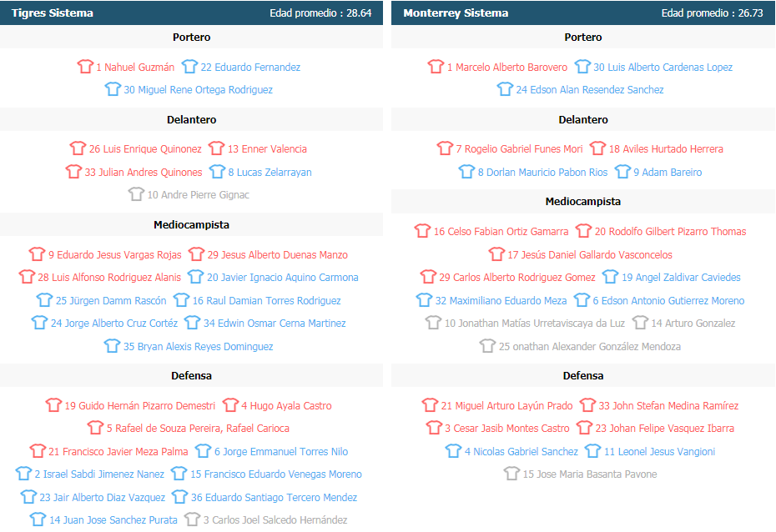Open Miguel Arturo Layún Prado link
Screen dimensions: 776x532
click(x=506, y=406)
